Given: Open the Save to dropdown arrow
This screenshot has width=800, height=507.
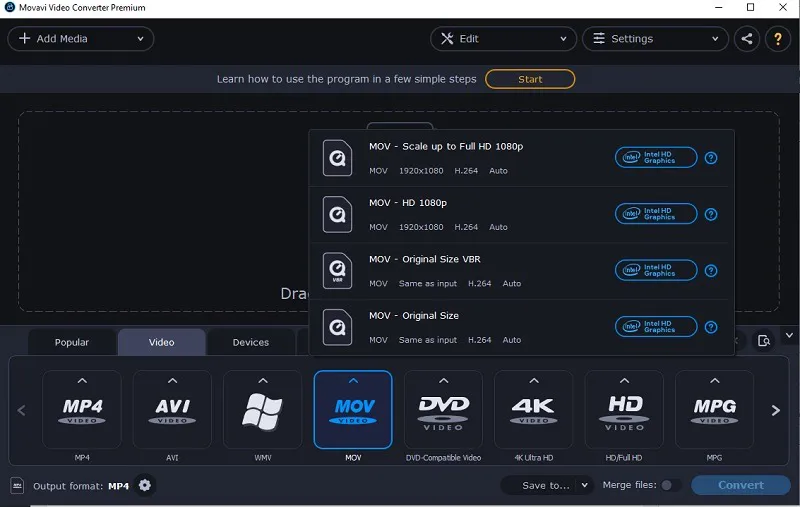Looking at the screenshot, I should (x=585, y=485).
